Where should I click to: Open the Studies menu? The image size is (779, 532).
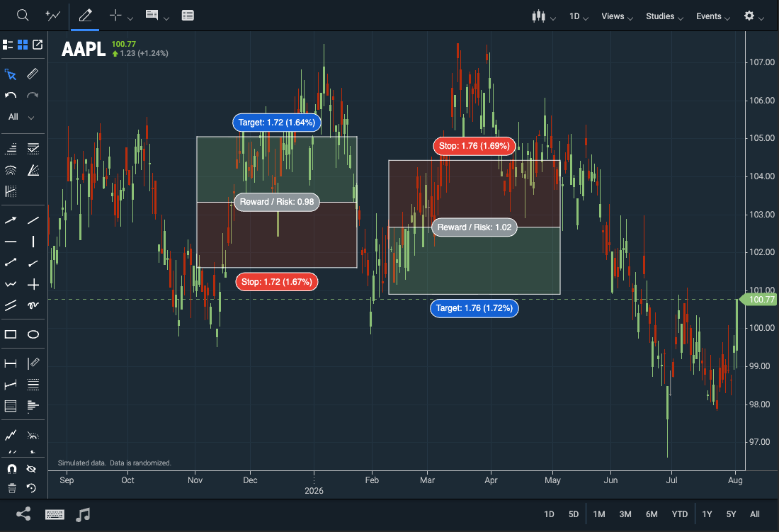(665, 16)
